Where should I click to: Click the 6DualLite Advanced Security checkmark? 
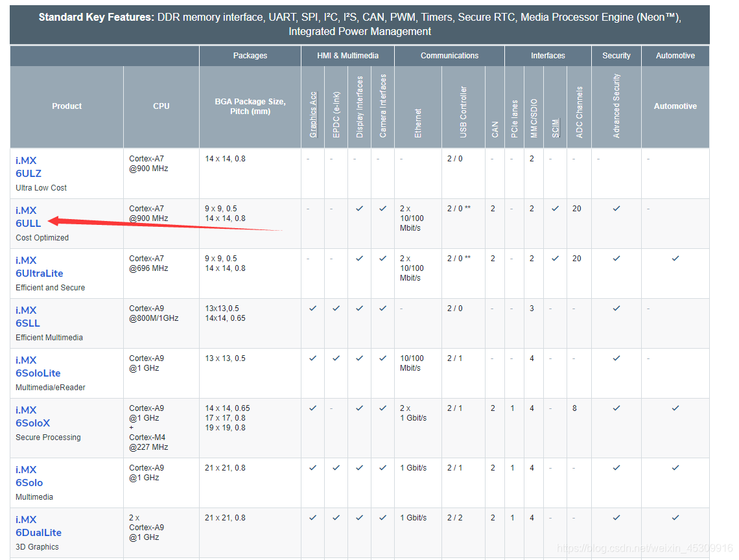(616, 518)
